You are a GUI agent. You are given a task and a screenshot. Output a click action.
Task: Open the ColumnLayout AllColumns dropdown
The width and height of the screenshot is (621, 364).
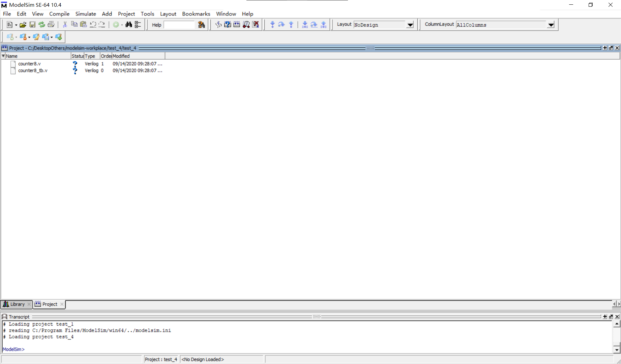click(551, 25)
